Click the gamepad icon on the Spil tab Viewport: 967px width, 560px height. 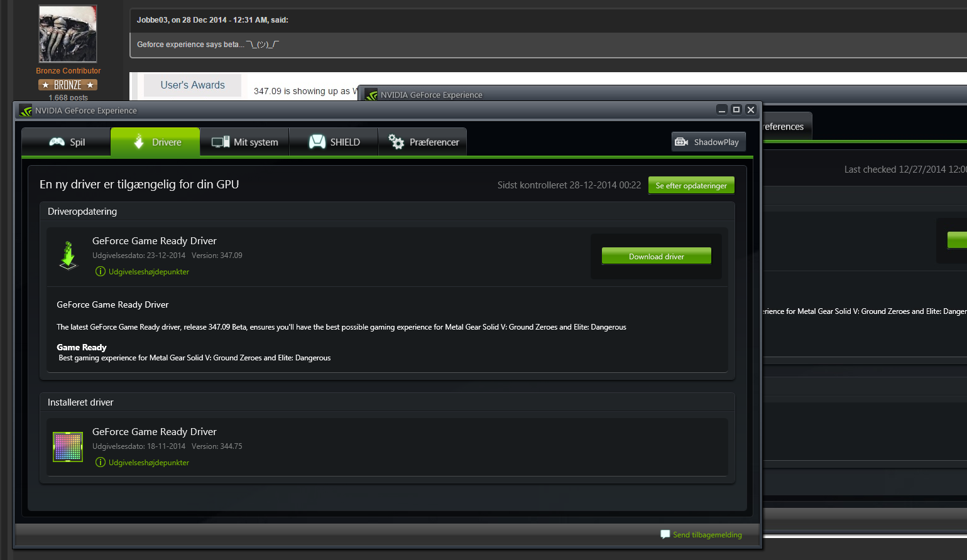[57, 142]
